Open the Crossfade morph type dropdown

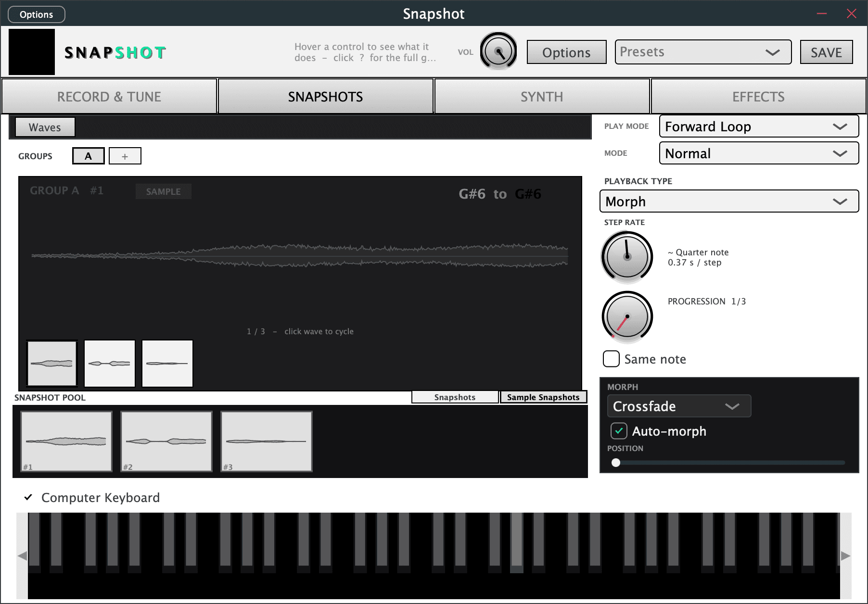tap(679, 406)
